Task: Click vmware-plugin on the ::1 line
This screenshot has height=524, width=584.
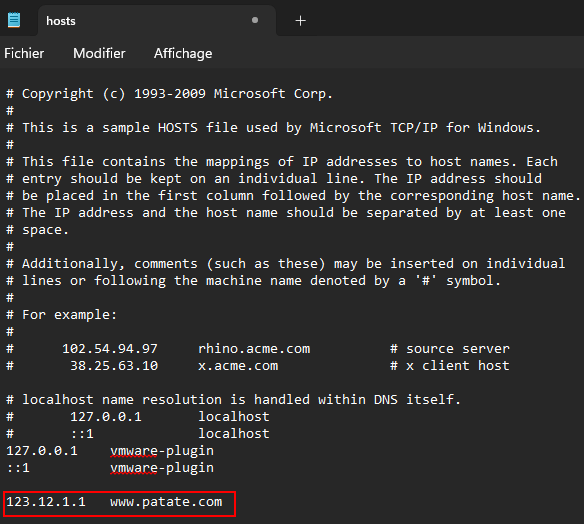Action: [162, 468]
